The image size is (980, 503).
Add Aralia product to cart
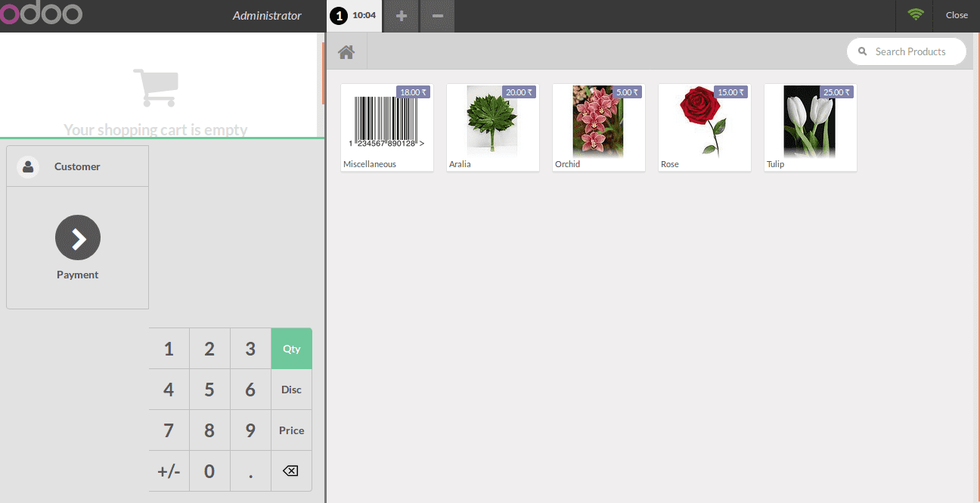pos(493,127)
